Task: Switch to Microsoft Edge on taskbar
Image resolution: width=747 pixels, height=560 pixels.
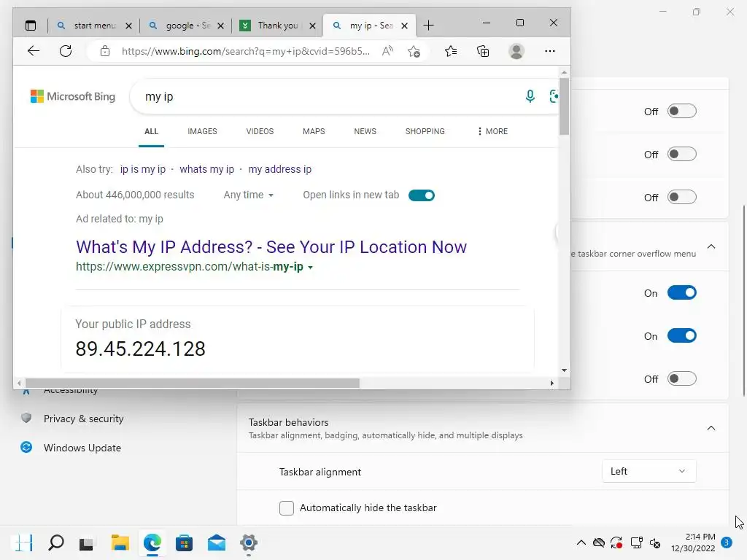Action: [x=152, y=542]
